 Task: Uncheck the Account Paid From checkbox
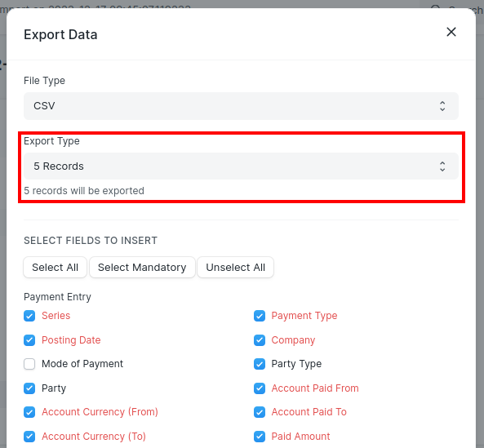(260, 388)
